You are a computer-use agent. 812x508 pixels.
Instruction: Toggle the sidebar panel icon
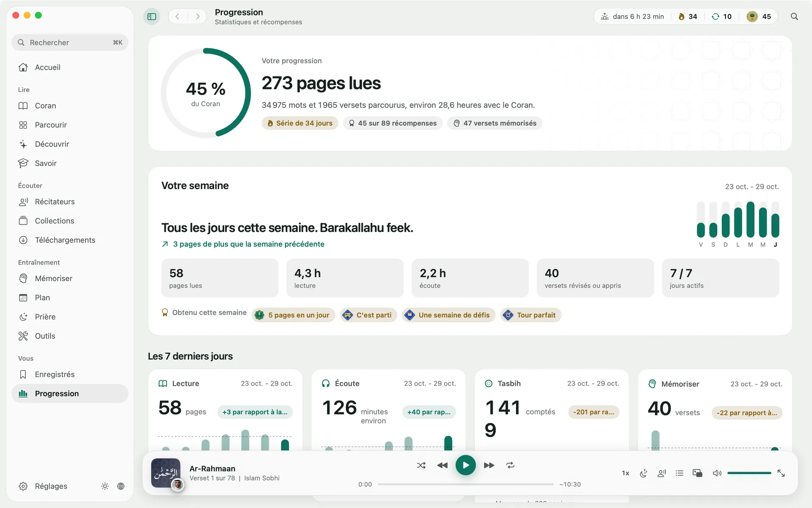click(152, 17)
